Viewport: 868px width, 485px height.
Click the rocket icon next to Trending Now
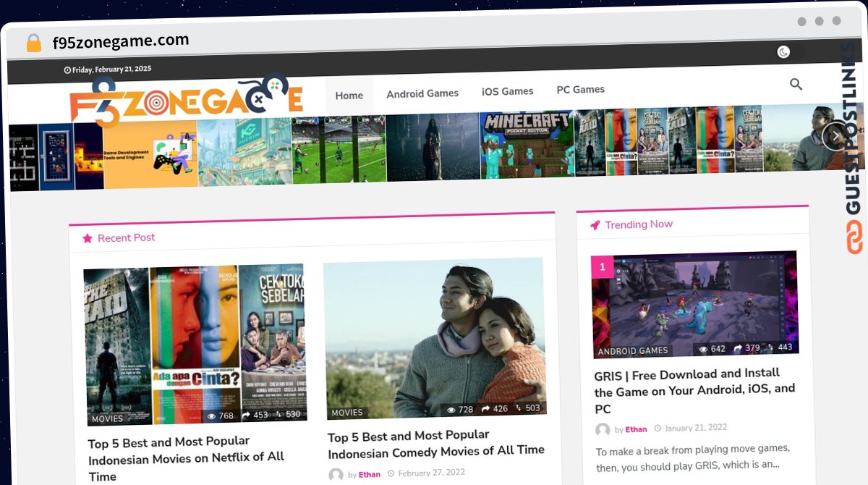595,225
